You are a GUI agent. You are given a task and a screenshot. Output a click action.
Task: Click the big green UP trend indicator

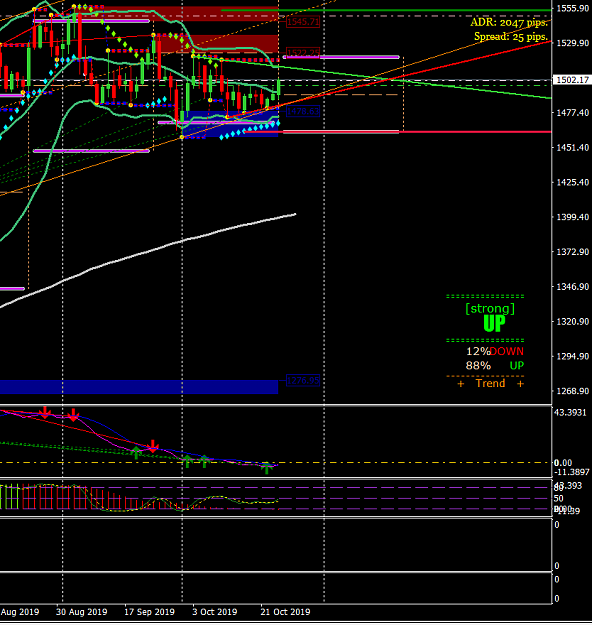tap(494, 323)
